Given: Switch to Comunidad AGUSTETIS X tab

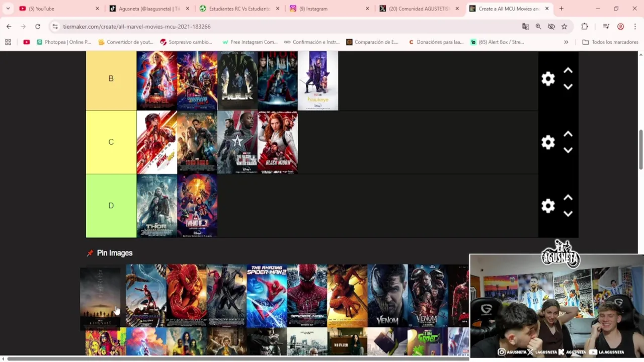Looking at the screenshot, I should pyautogui.click(x=420, y=9).
